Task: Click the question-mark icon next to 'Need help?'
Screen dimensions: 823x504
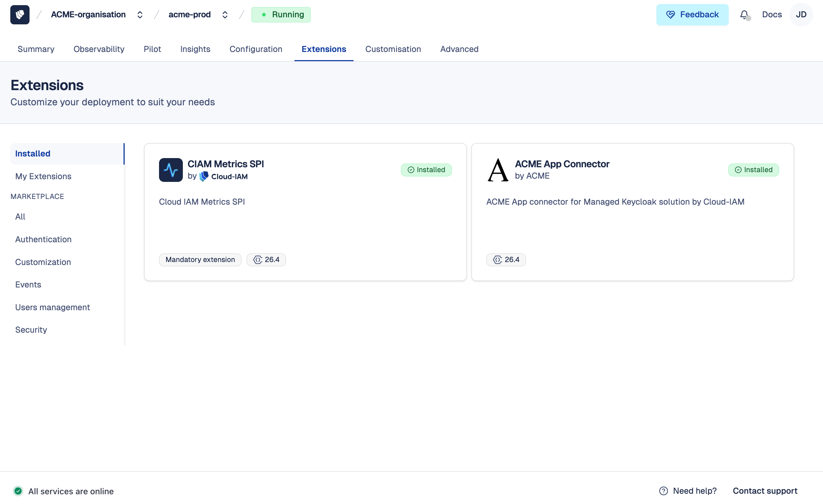Action: coord(663,491)
